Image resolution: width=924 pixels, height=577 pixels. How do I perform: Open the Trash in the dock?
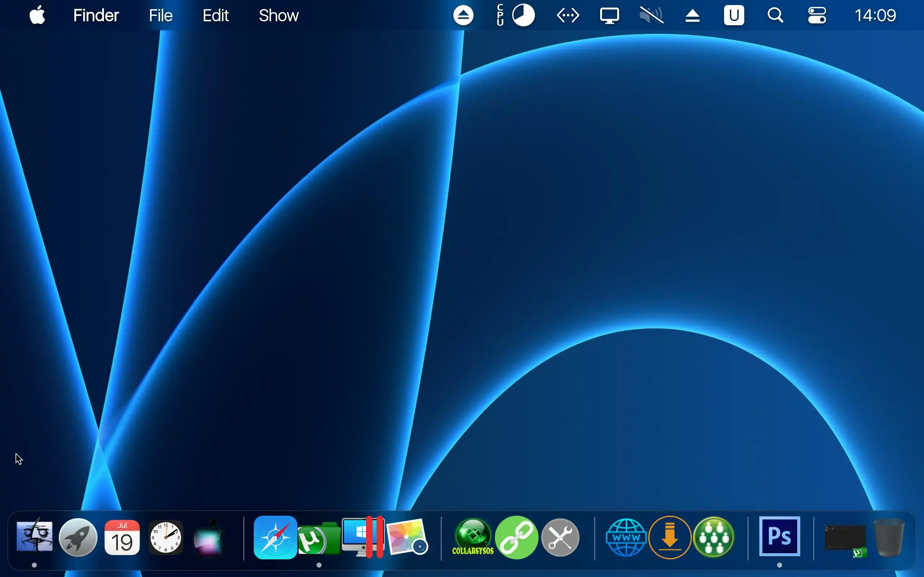[889, 537]
